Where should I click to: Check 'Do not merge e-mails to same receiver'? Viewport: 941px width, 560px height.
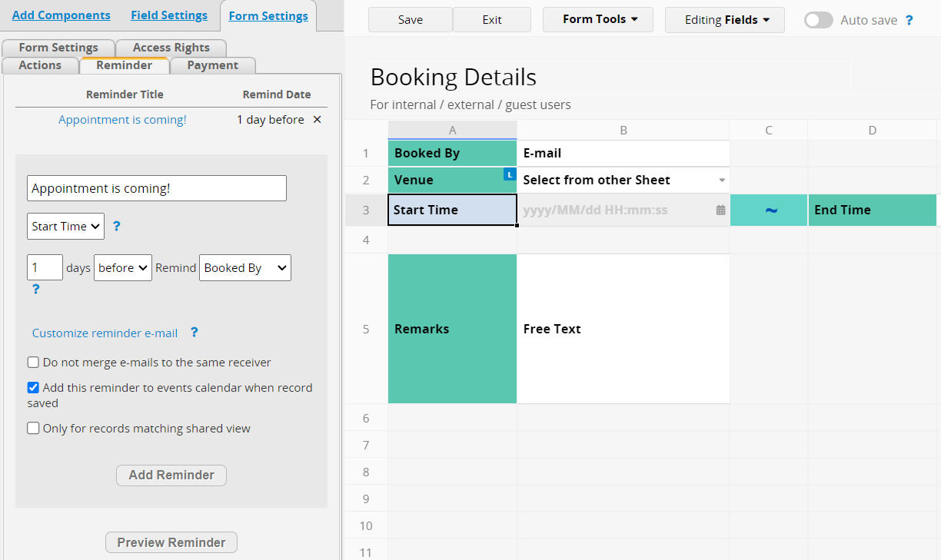coord(34,363)
